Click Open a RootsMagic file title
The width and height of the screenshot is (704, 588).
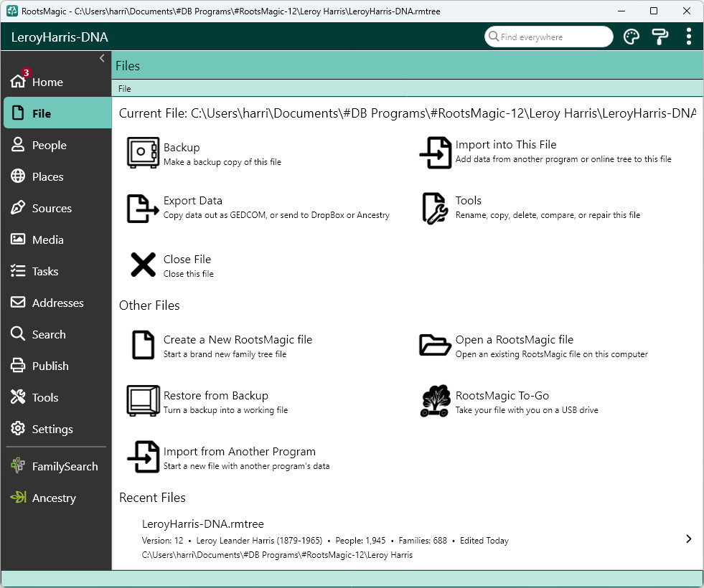click(514, 339)
